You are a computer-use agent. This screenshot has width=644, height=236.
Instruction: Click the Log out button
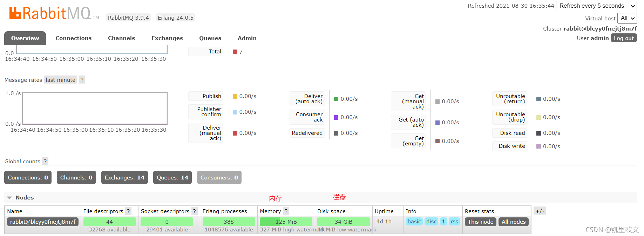coord(624,38)
